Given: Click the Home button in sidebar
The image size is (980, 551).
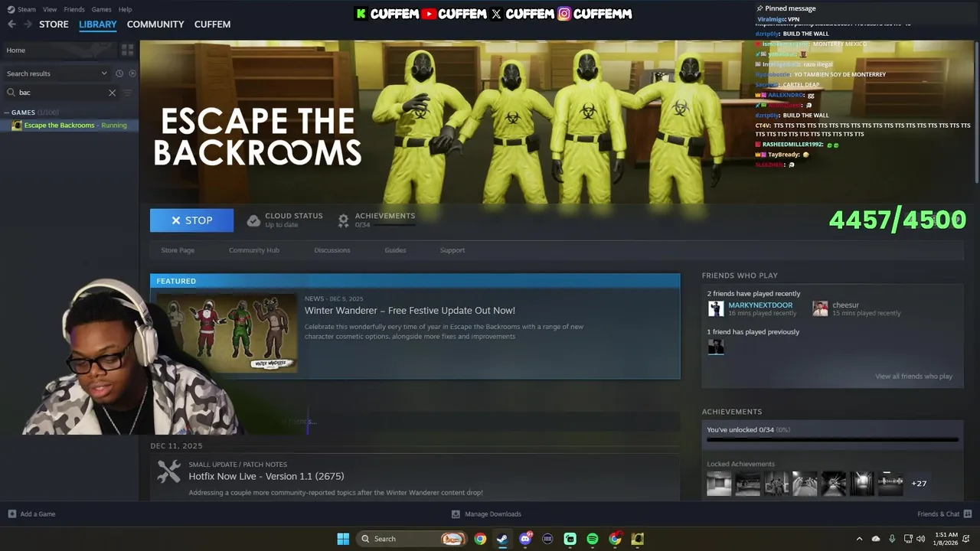Looking at the screenshot, I should pyautogui.click(x=60, y=50).
